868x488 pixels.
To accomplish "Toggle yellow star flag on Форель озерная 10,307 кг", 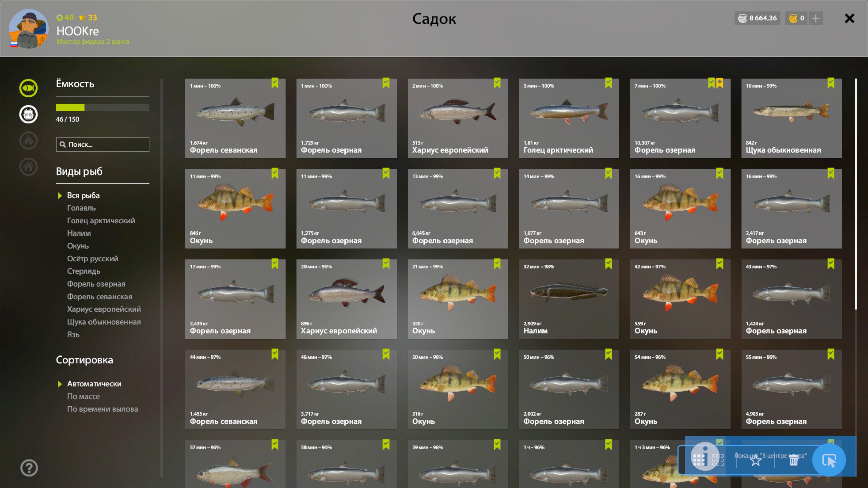I will (719, 83).
